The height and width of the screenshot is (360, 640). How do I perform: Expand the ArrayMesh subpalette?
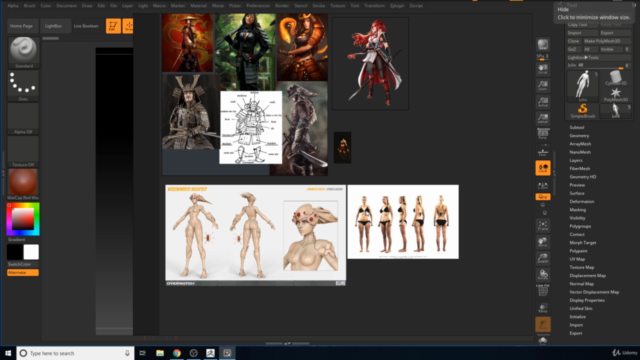580,144
